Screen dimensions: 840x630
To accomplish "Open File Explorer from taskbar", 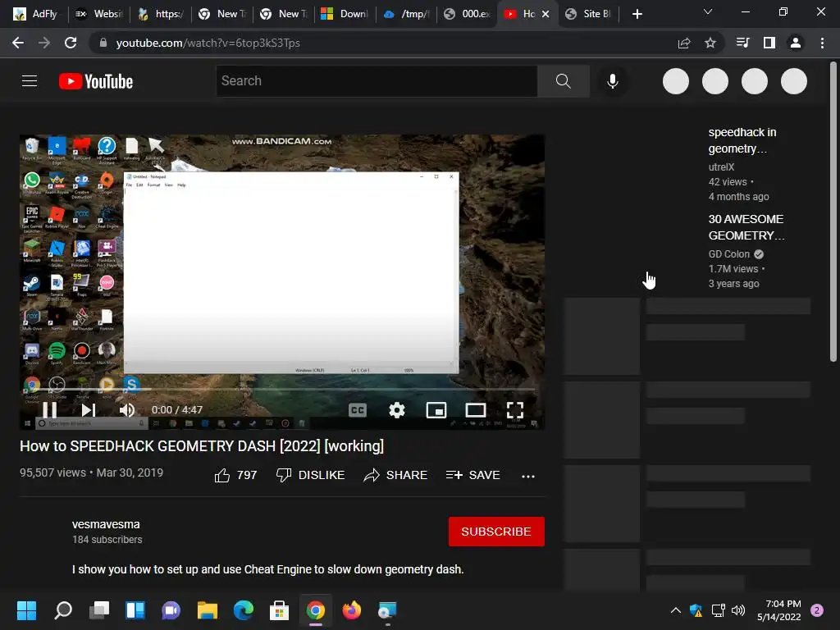I will click(x=208, y=610).
